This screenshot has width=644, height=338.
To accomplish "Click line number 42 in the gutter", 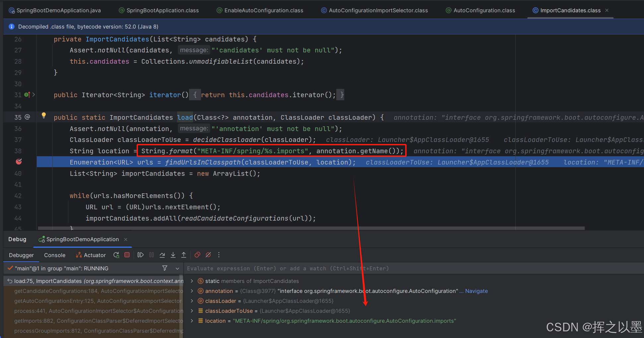I will tap(18, 196).
